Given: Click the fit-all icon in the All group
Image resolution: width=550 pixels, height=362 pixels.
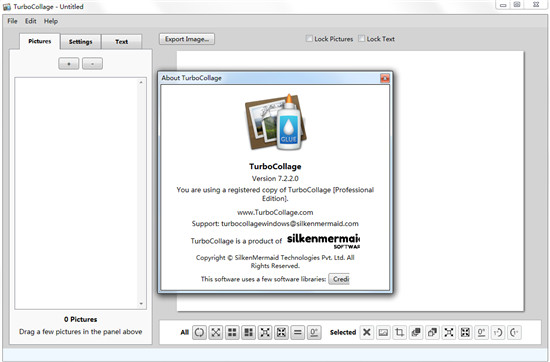Looking at the screenshot, I should tap(265, 332).
